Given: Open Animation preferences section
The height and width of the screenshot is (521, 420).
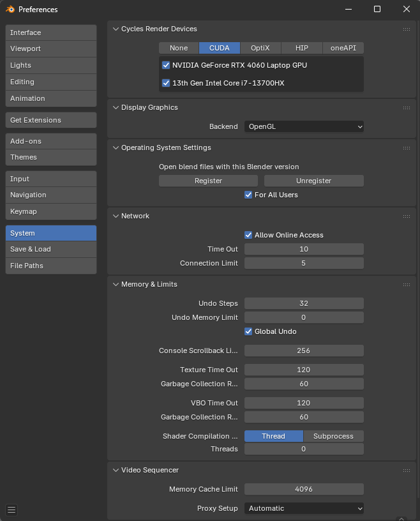Looking at the screenshot, I should (x=51, y=99).
